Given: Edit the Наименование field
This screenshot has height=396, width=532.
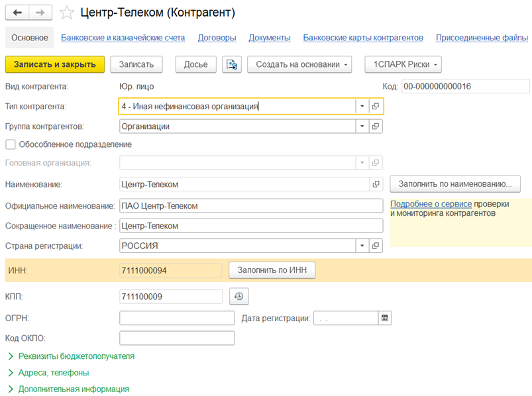Looking at the screenshot, I should (x=244, y=185).
